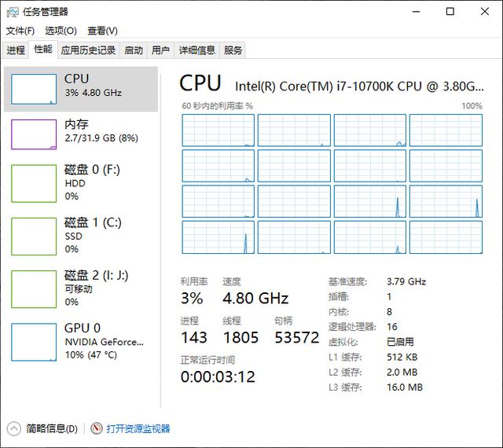Click 简略信息(D) button

[x=52, y=428]
